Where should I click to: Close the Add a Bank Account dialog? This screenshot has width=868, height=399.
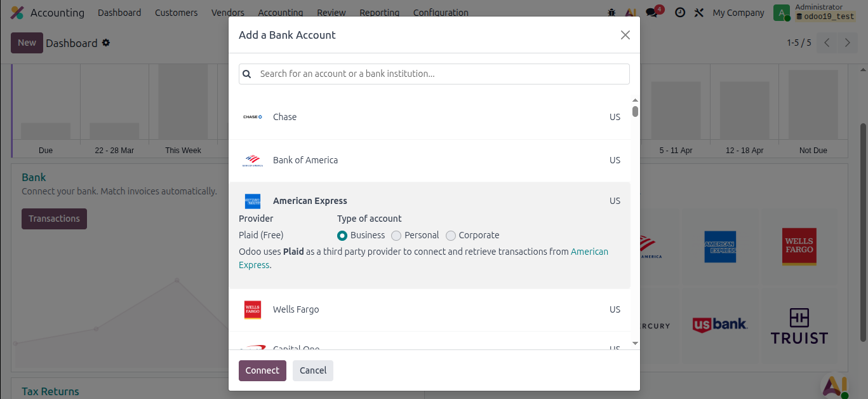click(625, 35)
